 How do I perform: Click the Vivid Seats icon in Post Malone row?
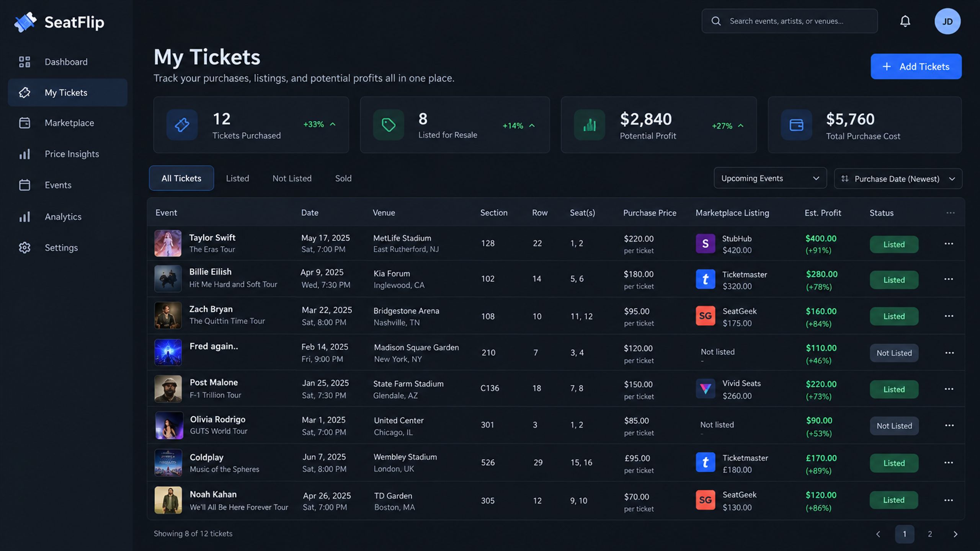[x=705, y=389]
